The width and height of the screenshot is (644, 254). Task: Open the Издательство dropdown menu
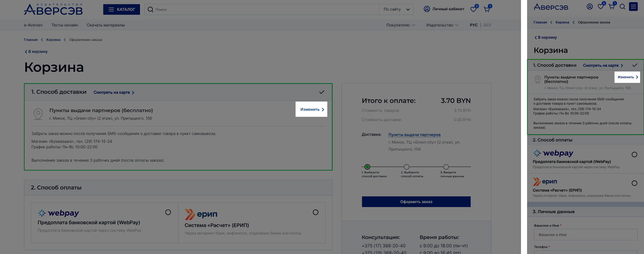[x=442, y=25]
